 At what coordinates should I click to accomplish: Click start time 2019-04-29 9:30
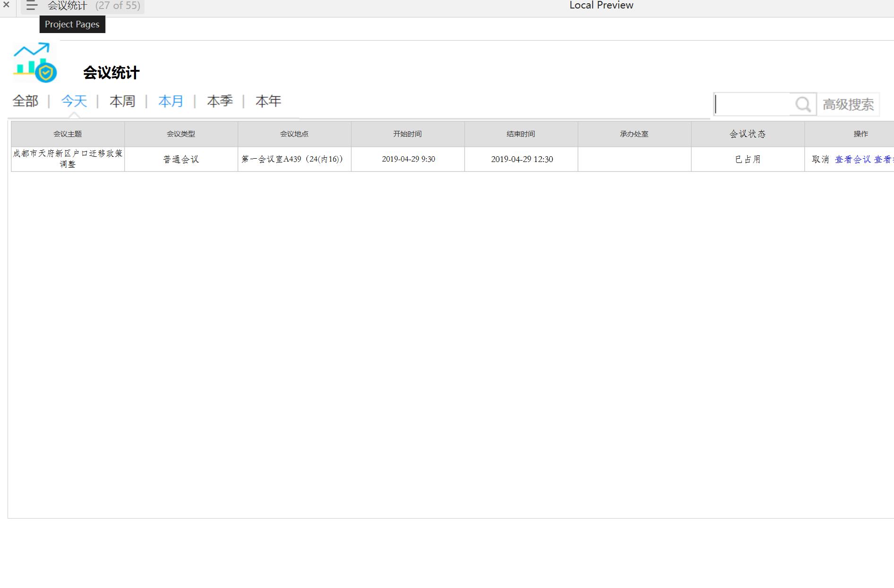(409, 159)
